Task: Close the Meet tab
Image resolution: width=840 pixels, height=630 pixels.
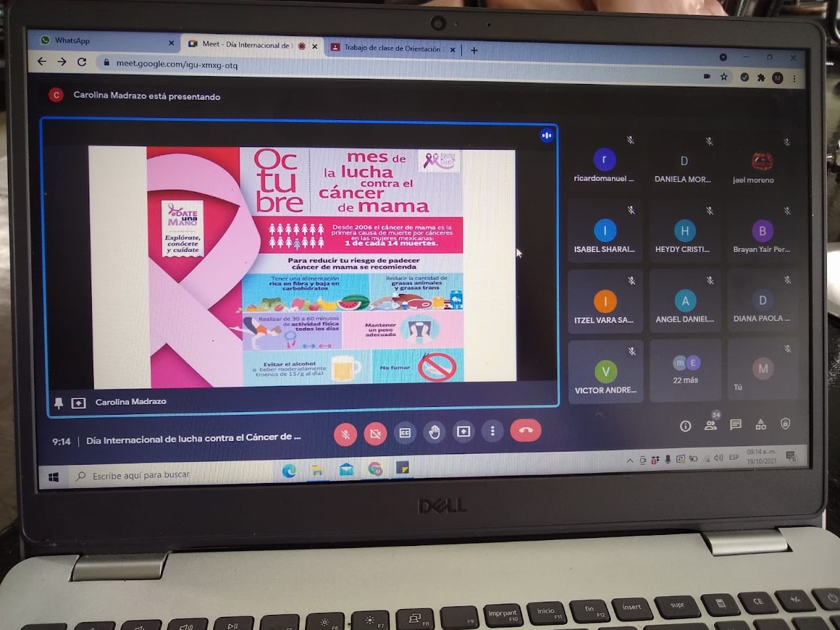Action: [314, 47]
